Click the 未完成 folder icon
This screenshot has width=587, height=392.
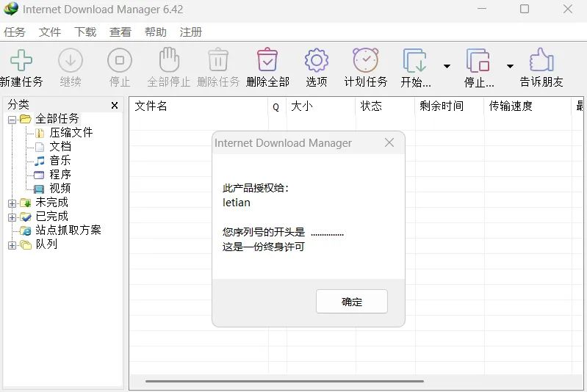[26, 203]
